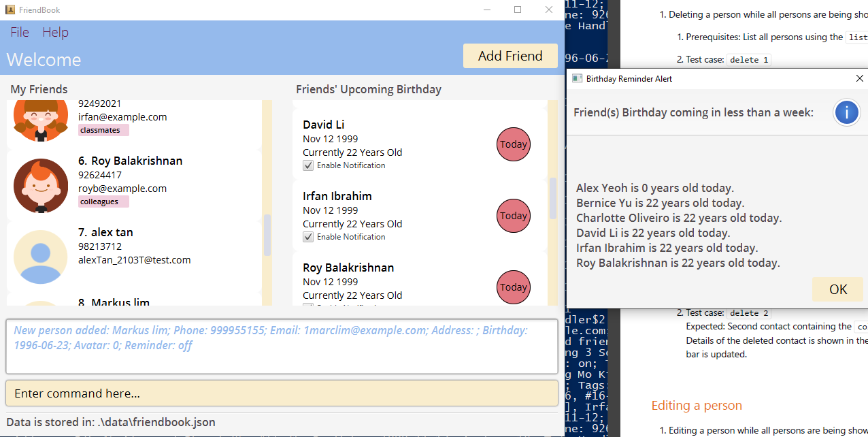The image size is (868, 437).
Task: Select friend 7. alex tan
Action: pyautogui.click(x=134, y=256)
